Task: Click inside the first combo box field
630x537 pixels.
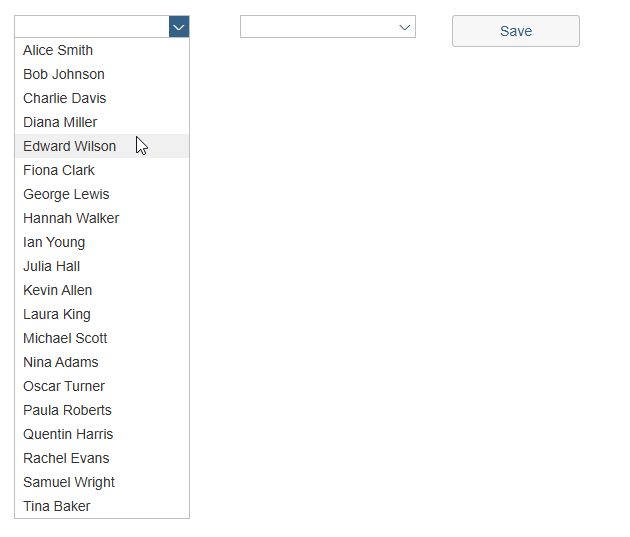Action: [x=92, y=27]
